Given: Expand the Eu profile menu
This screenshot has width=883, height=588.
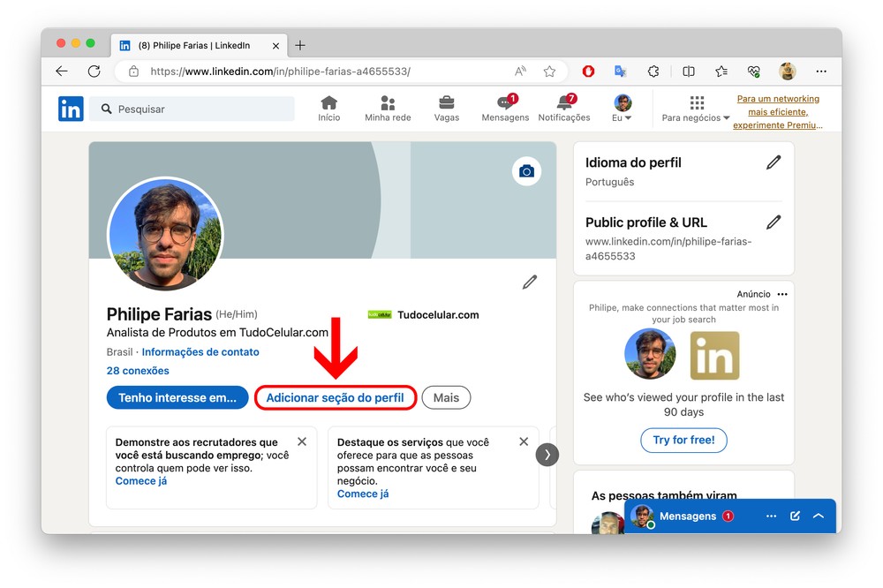Looking at the screenshot, I should (623, 109).
